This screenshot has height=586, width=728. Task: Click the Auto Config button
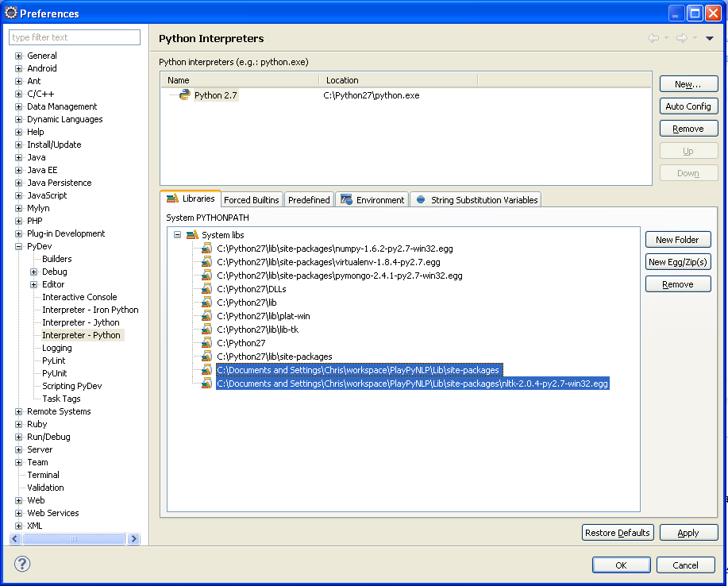tap(688, 106)
